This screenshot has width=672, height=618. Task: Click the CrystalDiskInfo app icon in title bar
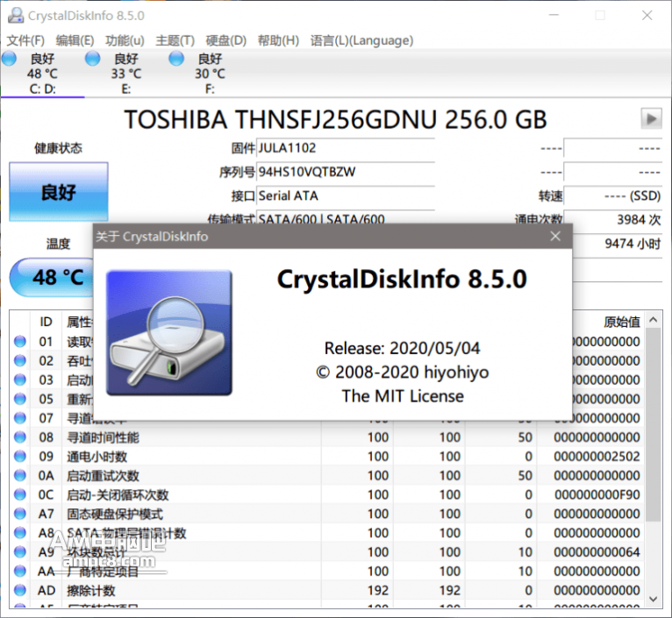tap(16, 16)
